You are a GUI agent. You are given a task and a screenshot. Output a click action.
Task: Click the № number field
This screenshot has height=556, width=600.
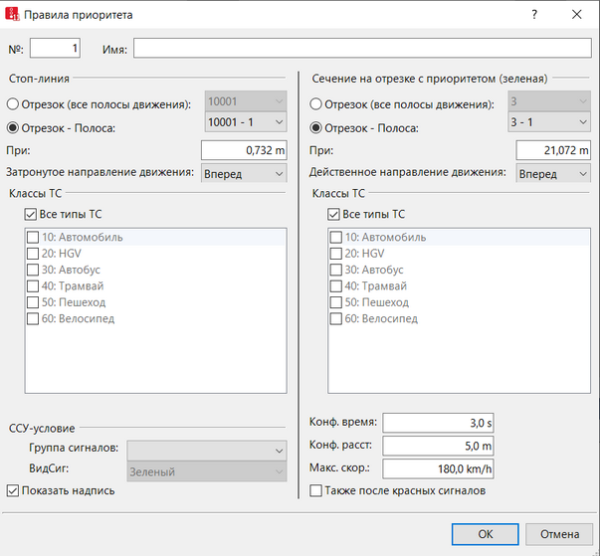55,48
